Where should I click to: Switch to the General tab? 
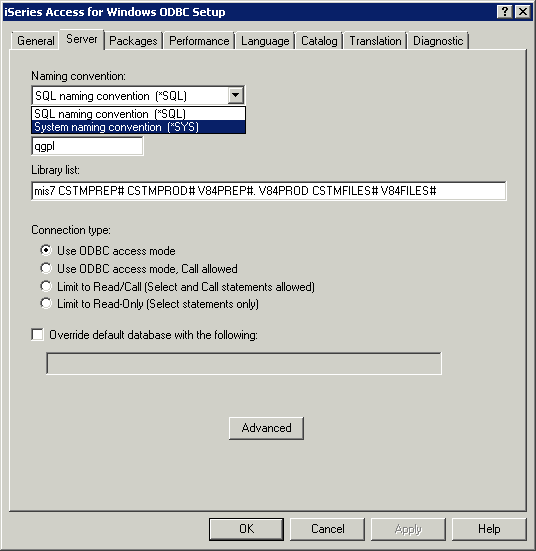[x=35, y=41]
